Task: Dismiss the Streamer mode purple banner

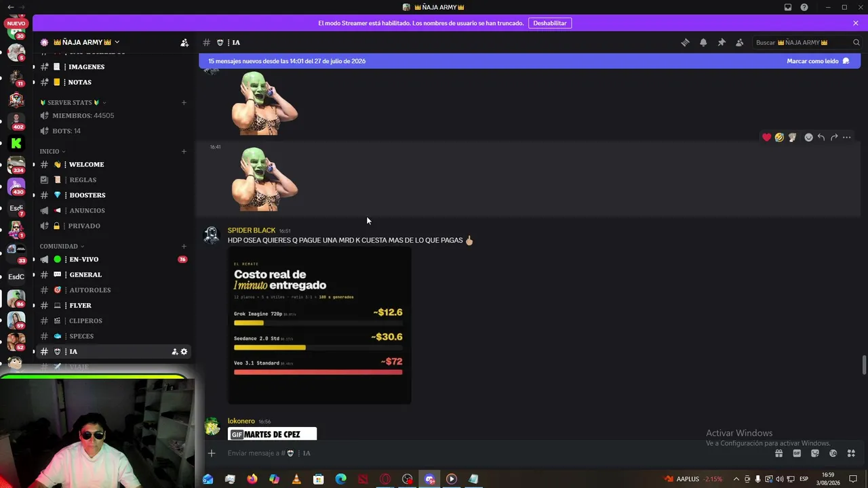Action: pyautogui.click(x=856, y=23)
